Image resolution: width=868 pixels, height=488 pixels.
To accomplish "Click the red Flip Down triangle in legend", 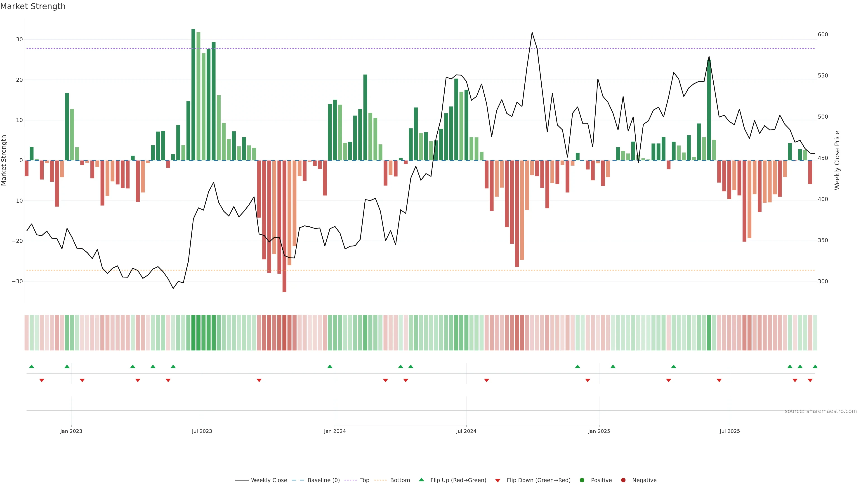I will pos(498,481).
